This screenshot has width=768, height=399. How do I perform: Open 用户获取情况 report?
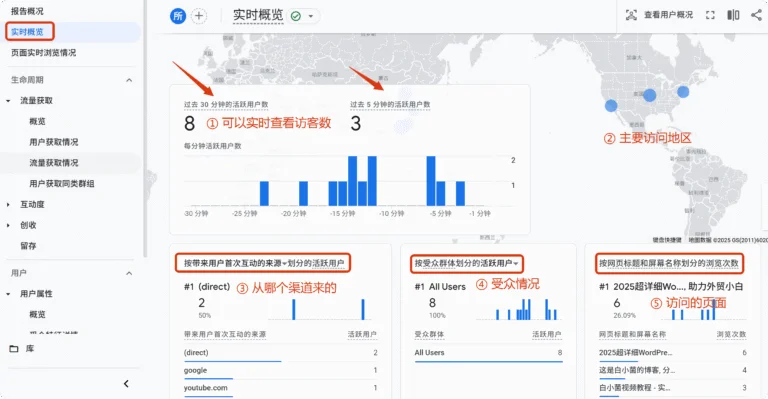(54, 142)
